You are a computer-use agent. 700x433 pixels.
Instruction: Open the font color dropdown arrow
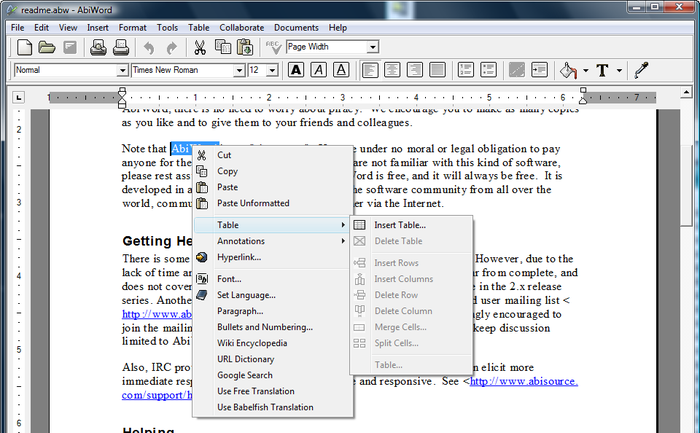click(x=619, y=71)
